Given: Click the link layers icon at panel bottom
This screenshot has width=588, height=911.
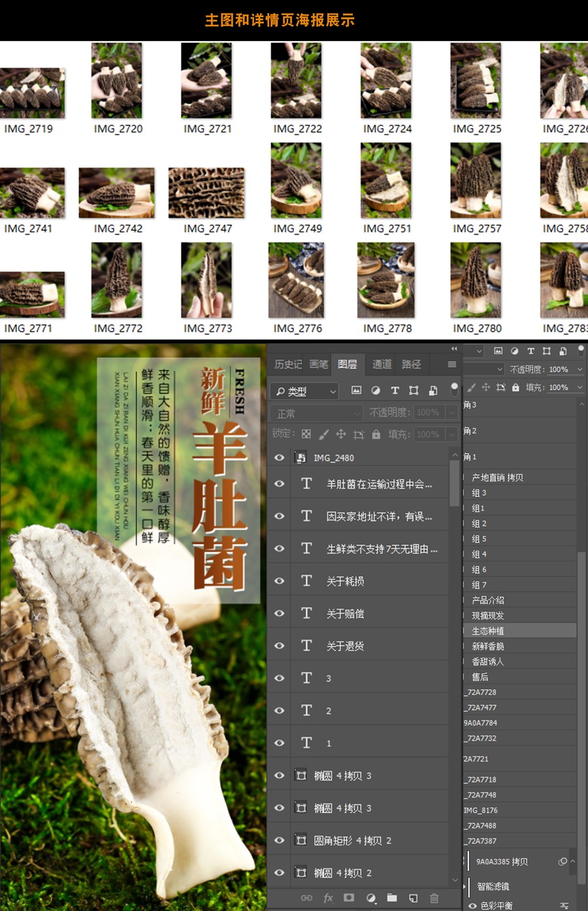Looking at the screenshot, I should [306, 898].
